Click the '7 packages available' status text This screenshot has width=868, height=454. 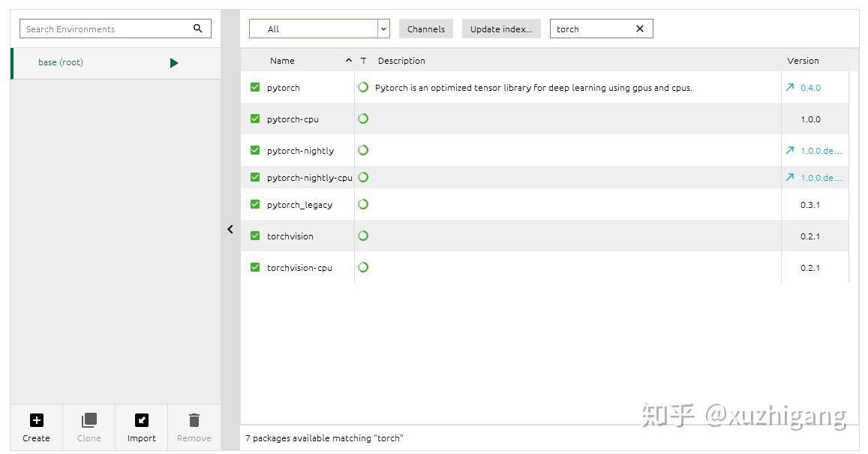(324, 438)
